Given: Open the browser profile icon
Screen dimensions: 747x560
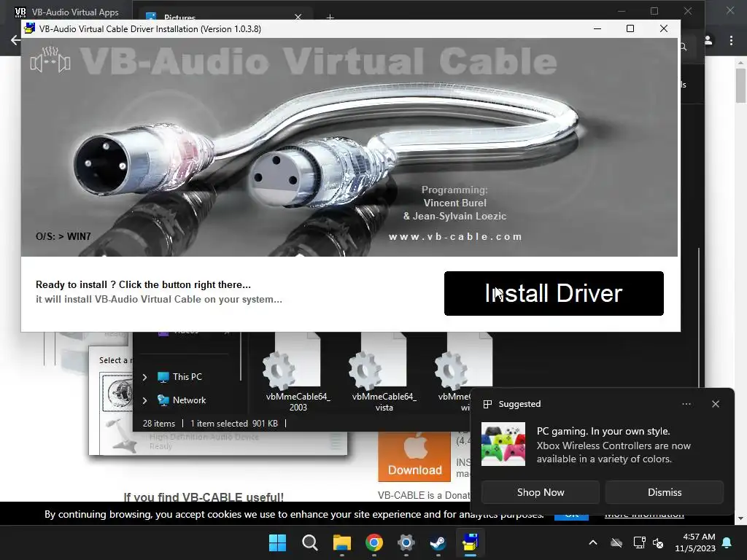Looking at the screenshot, I should [x=708, y=41].
